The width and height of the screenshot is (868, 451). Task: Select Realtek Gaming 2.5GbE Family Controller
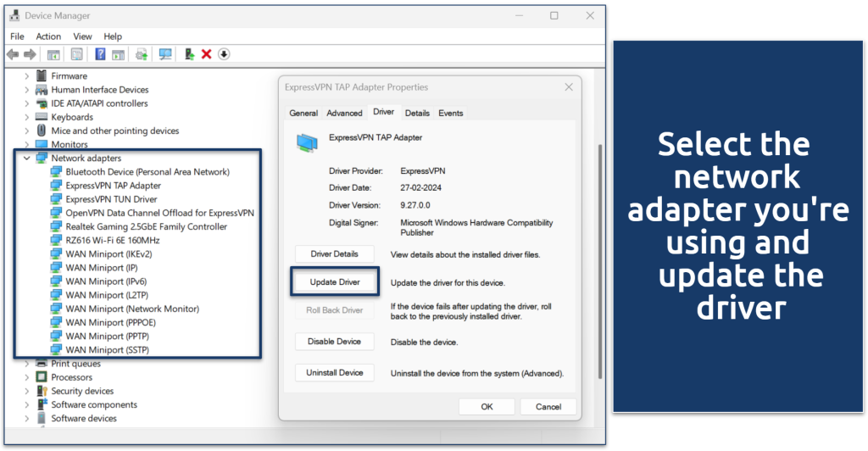[x=146, y=226]
